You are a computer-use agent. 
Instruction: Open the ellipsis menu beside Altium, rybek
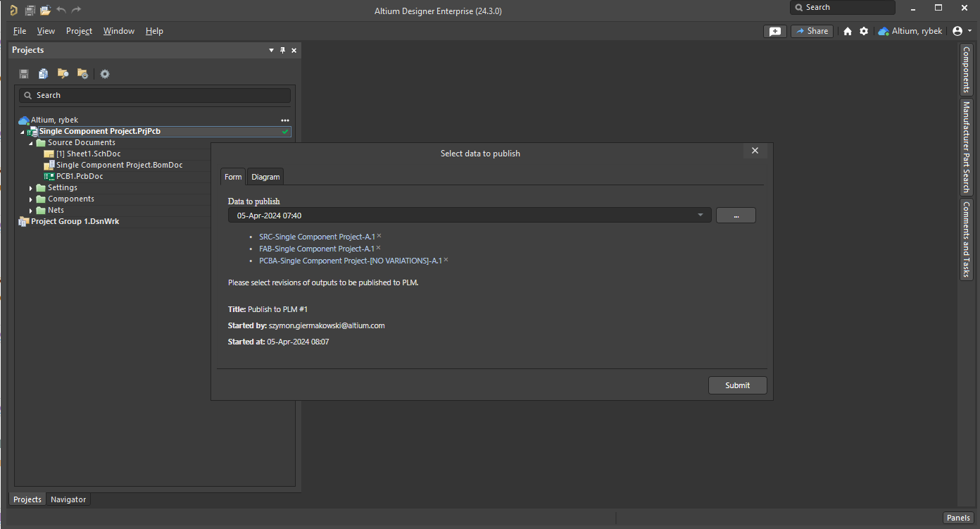pos(285,120)
